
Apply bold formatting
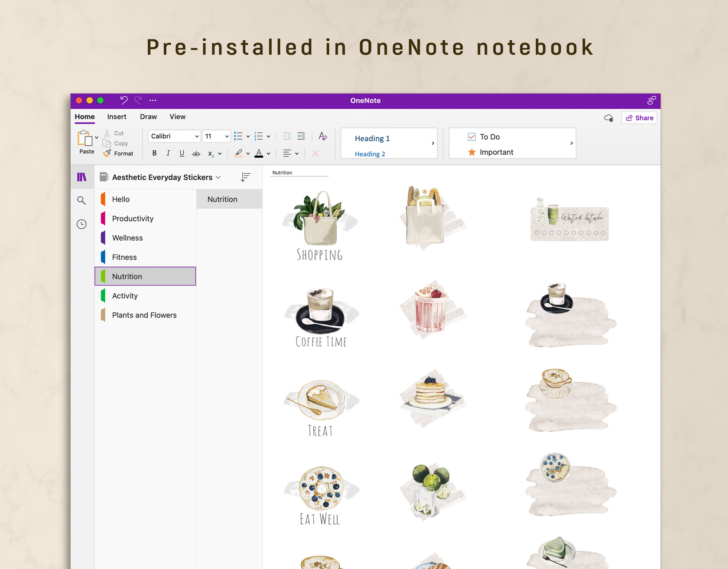coord(154,153)
